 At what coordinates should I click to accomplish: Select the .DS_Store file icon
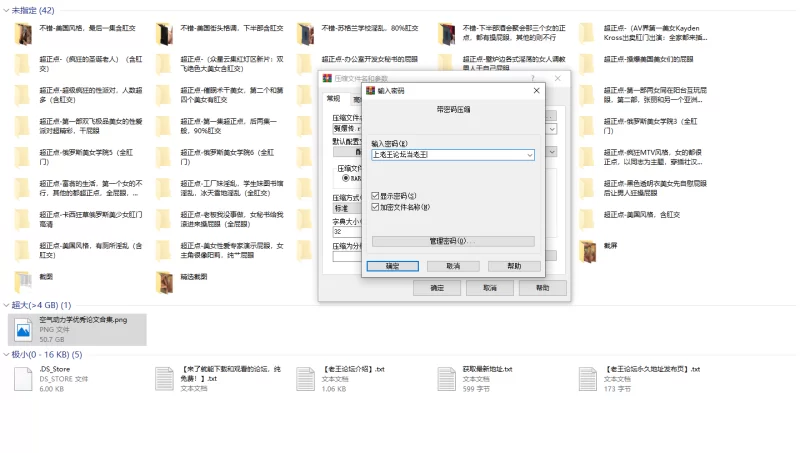click(23, 379)
